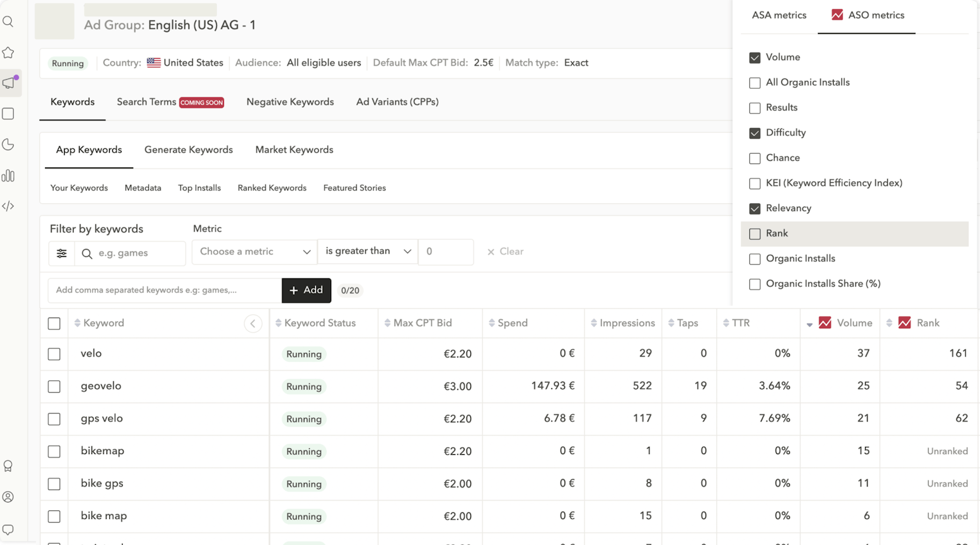Click the Add keywords button
This screenshot has width=980, height=545.
306,290
